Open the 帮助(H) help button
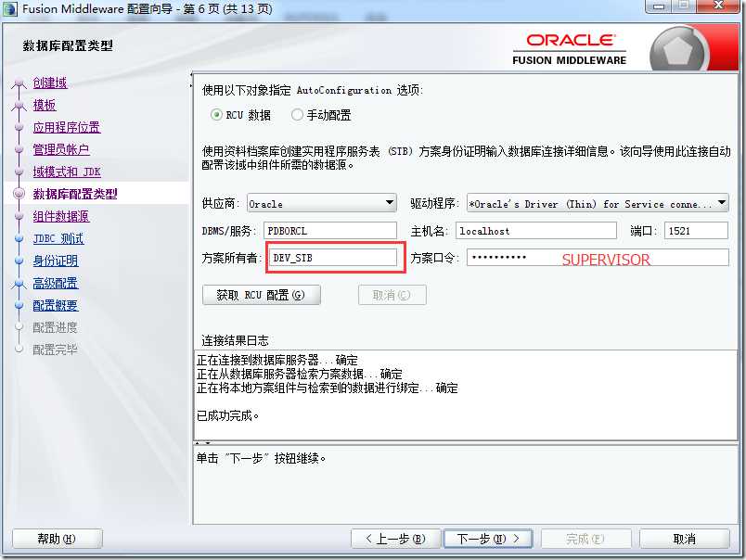Viewport: 746px width, 560px height. [58, 539]
